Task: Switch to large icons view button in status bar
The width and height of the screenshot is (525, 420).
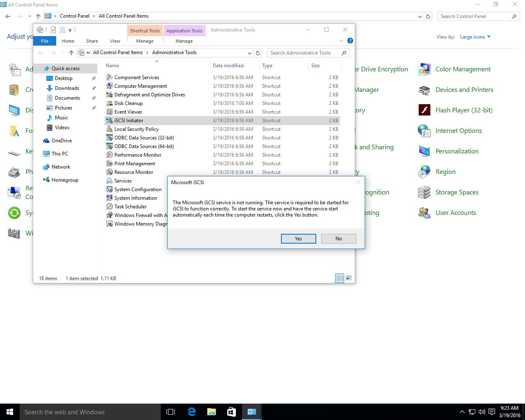Action: pos(348,278)
